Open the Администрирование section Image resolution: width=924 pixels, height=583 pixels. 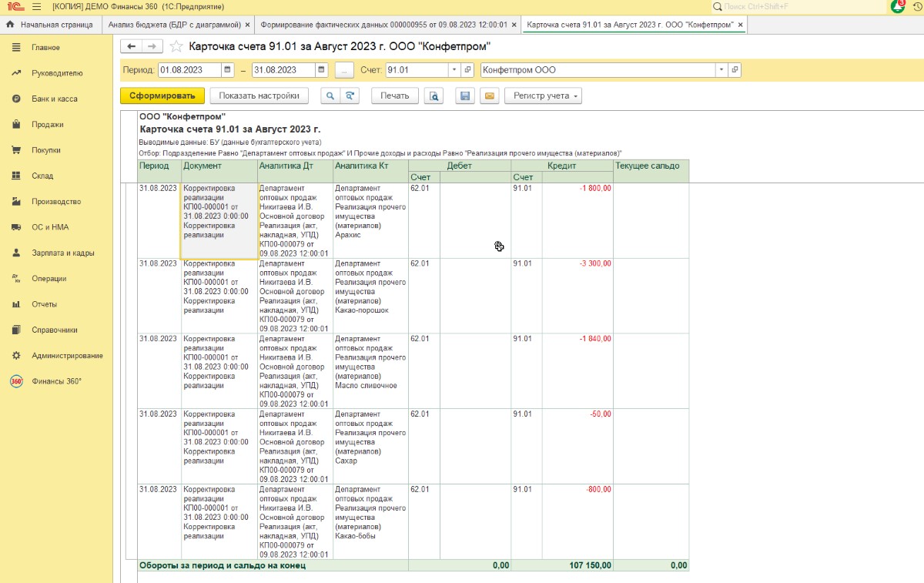(67, 356)
